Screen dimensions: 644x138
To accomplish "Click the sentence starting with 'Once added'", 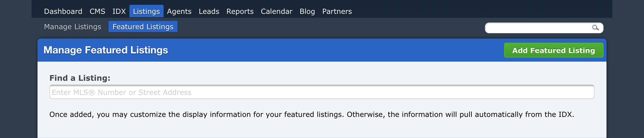I will (311, 115).
